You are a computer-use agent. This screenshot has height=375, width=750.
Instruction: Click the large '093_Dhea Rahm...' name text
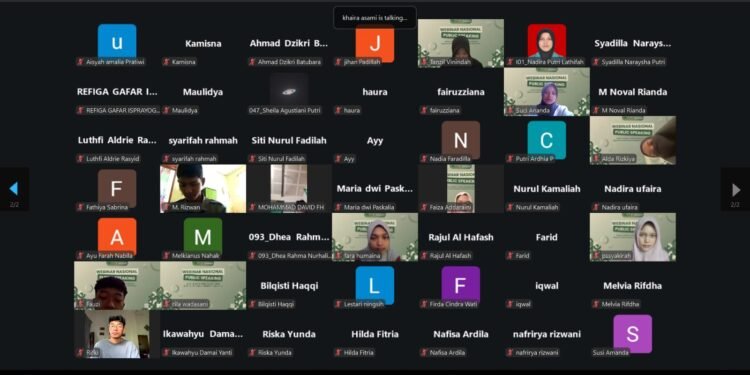click(289, 237)
